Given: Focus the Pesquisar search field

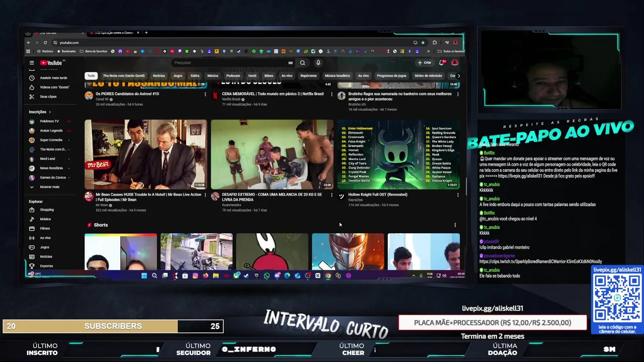Looking at the screenshot, I should pos(229,63).
